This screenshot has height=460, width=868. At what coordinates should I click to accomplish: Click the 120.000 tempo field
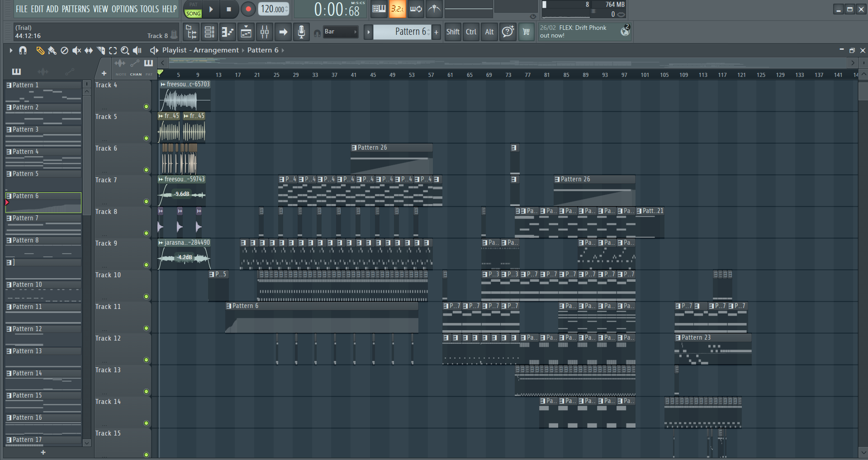273,9
